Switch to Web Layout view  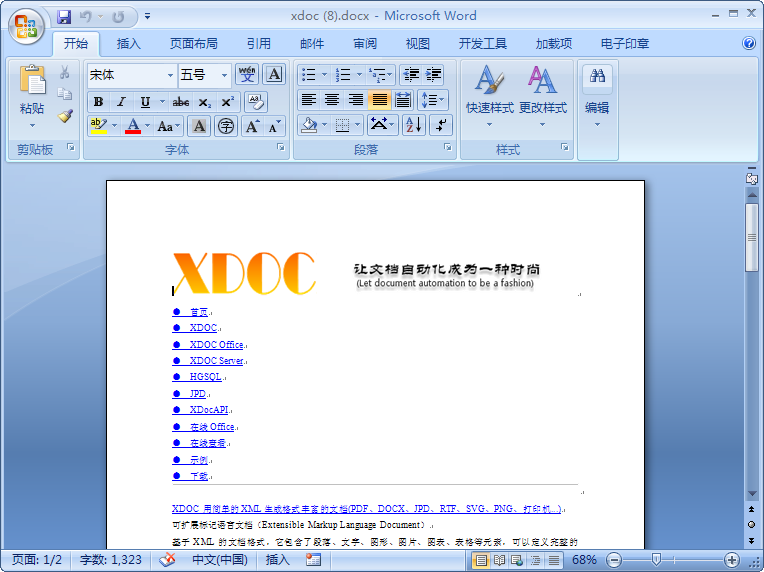[517, 560]
